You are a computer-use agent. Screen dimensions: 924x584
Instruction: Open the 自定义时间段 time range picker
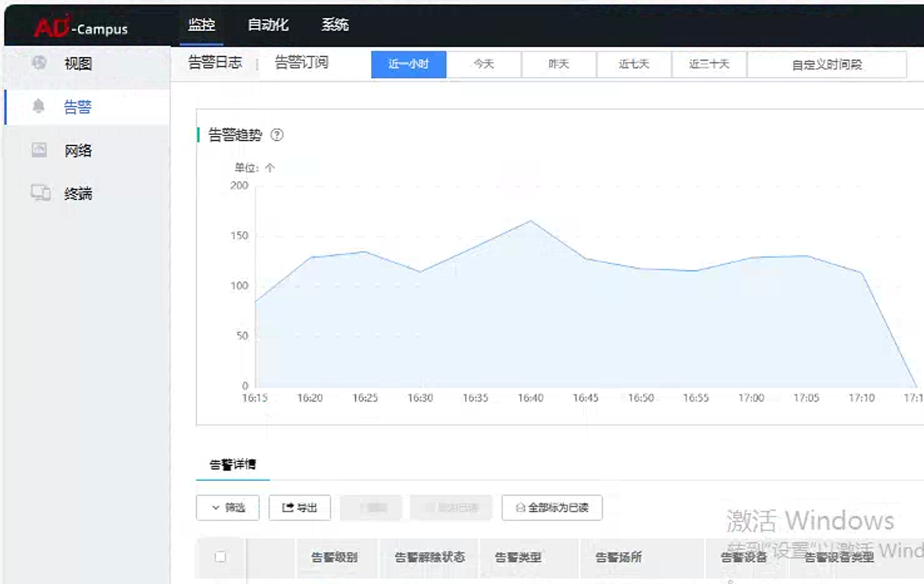click(x=826, y=65)
